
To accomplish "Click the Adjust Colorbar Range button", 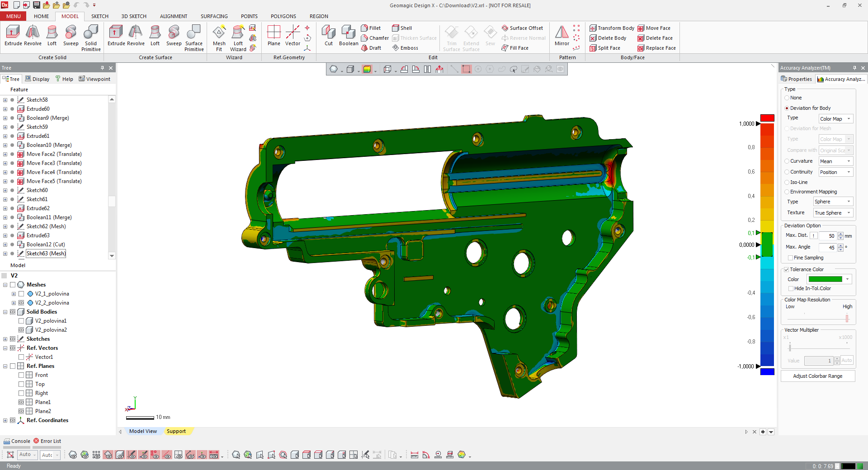I will 817,376.
